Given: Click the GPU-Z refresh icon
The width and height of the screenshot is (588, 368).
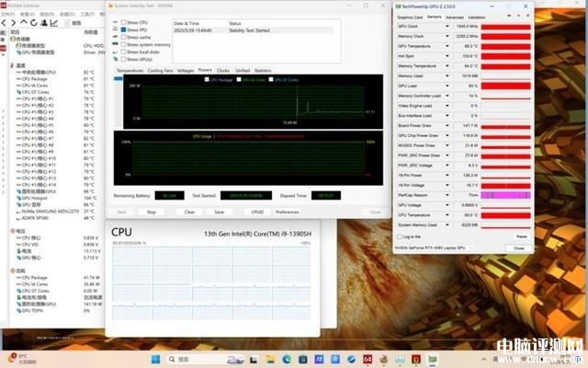Looking at the screenshot, I should (x=518, y=16).
